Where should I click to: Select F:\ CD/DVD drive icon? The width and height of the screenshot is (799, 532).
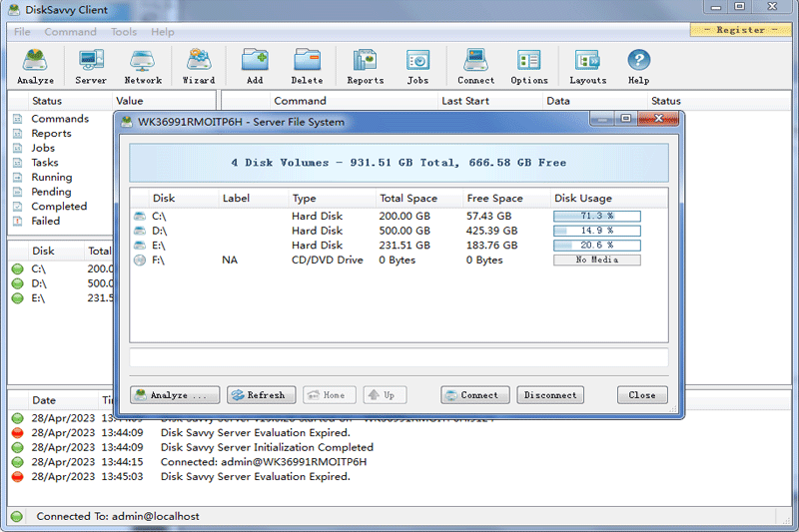coord(140,261)
